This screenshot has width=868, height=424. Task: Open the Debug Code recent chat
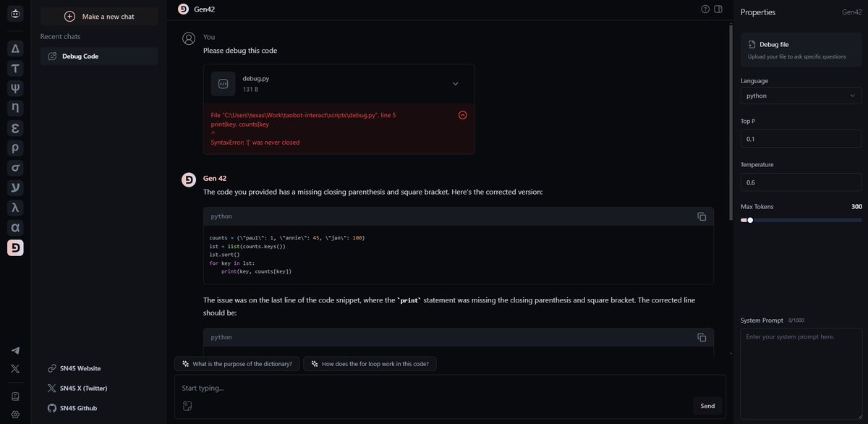click(x=99, y=56)
